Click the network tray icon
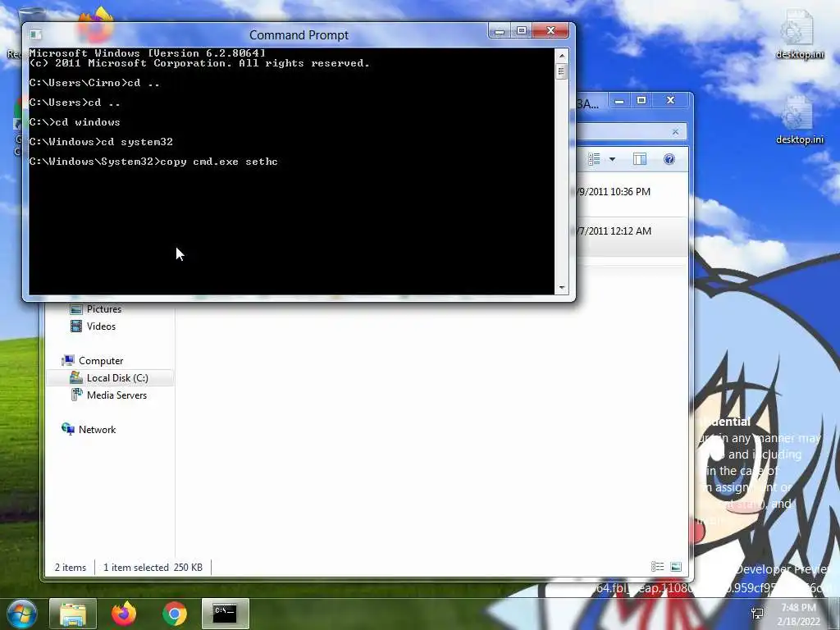This screenshot has height=630, width=840. tap(757, 614)
